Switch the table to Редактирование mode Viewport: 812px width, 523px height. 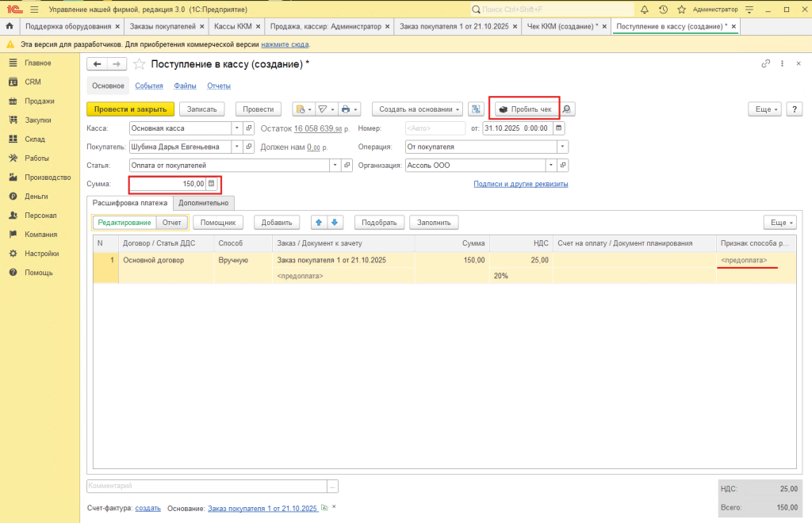pyautogui.click(x=124, y=223)
